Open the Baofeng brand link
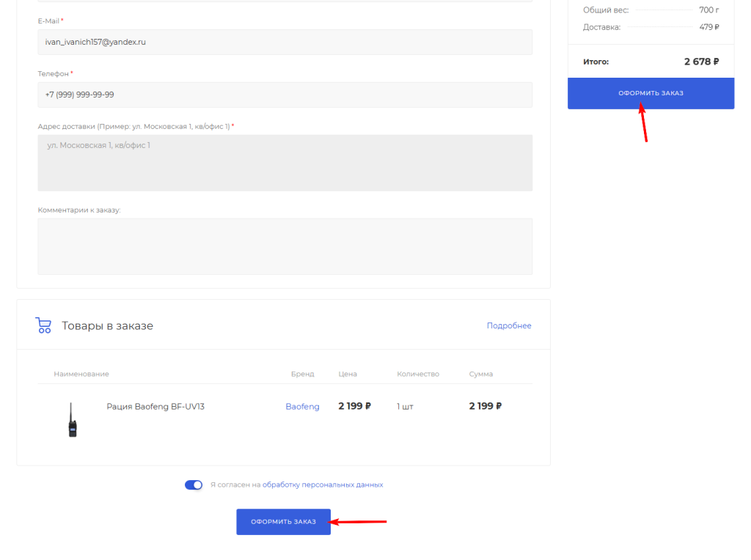The height and width of the screenshot is (560, 751). (302, 406)
